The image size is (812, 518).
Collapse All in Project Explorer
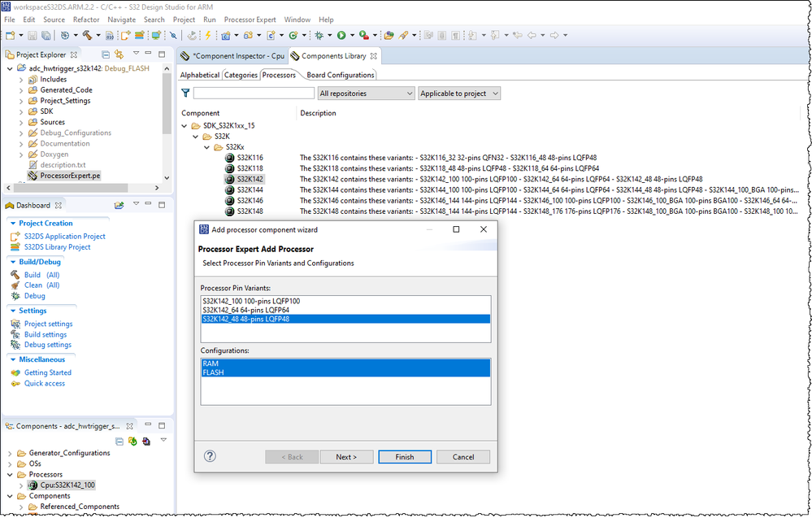106,54
